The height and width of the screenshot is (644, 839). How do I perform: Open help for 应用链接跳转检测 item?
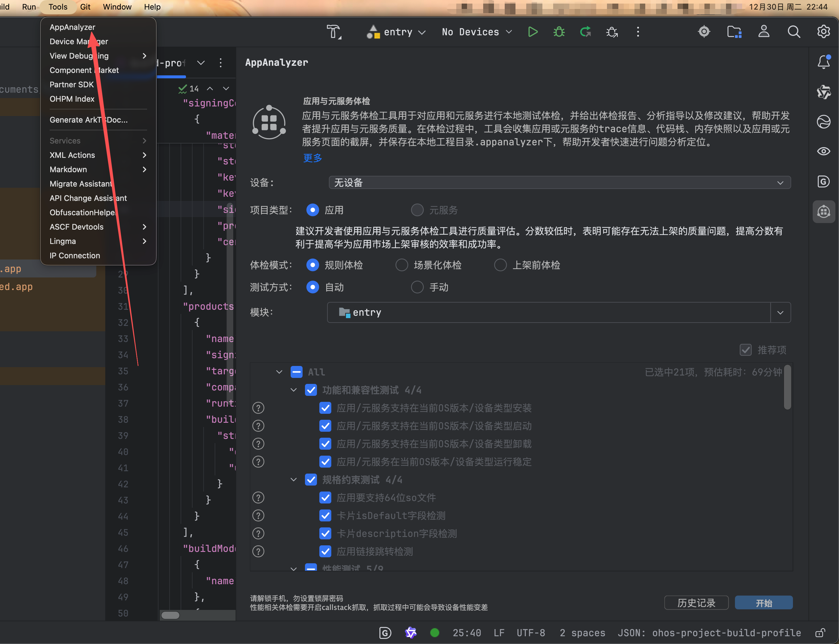point(258,552)
